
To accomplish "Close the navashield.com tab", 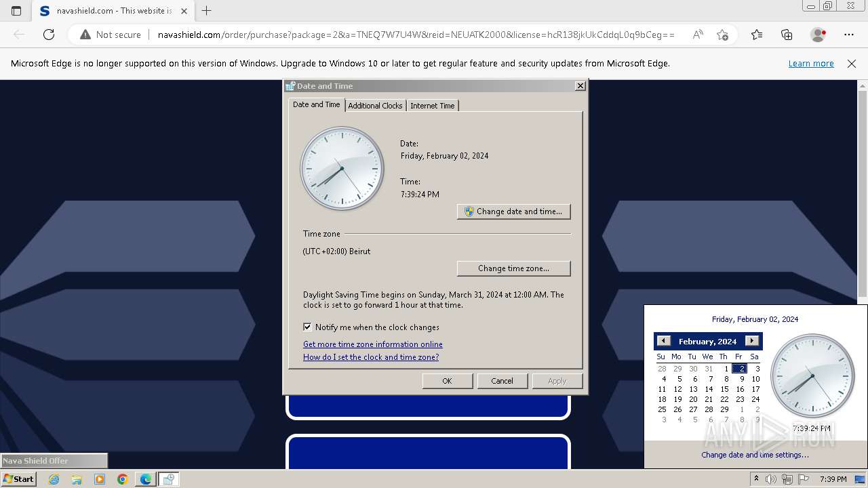I will (x=184, y=11).
